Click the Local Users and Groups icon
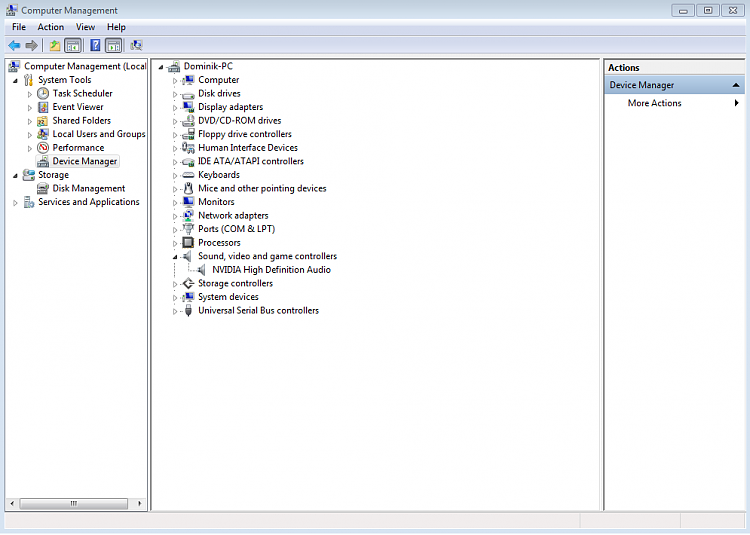The width and height of the screenshot is (750, 535). 43,134
